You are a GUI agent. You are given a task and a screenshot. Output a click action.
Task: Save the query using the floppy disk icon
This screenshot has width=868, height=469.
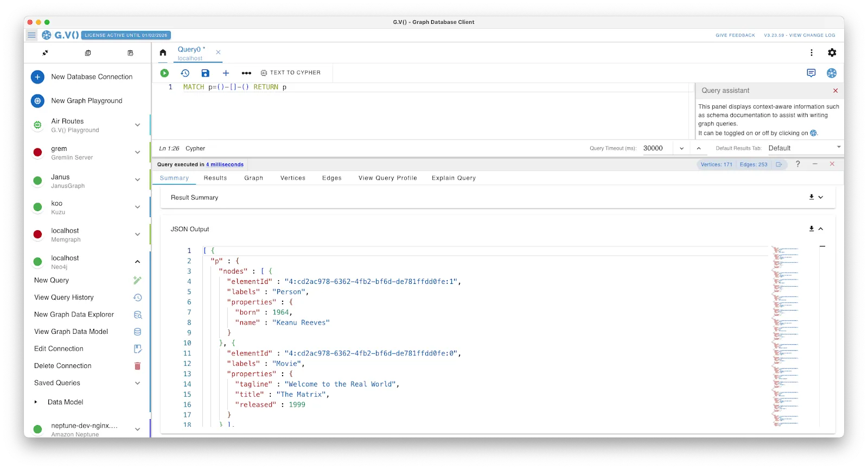(x=205, y=73)
